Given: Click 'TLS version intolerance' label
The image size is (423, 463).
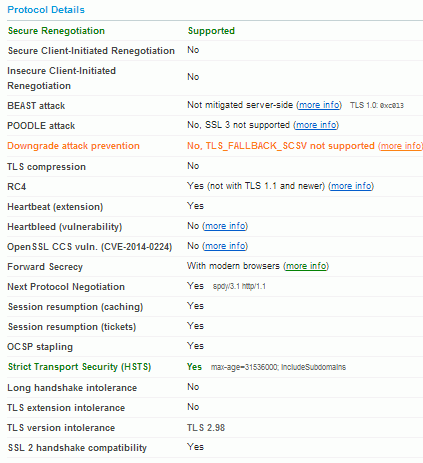Looking at the screenshot, I should coord(61,428).
